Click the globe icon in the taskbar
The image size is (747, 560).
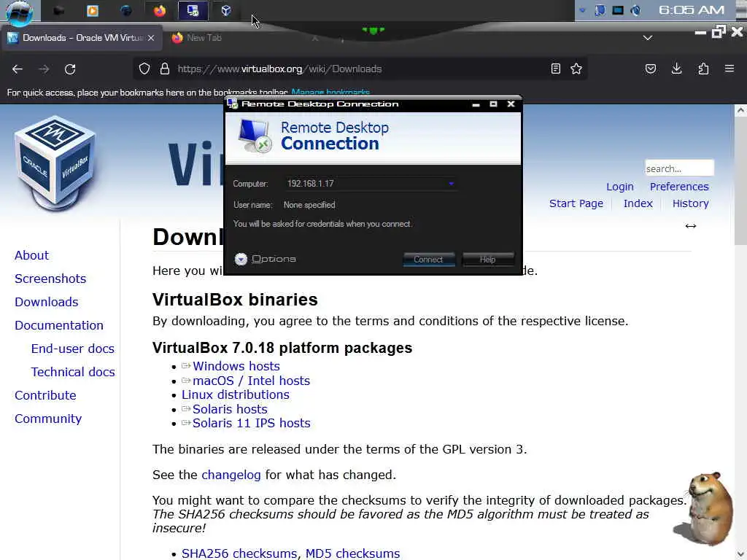click(125, 10)
